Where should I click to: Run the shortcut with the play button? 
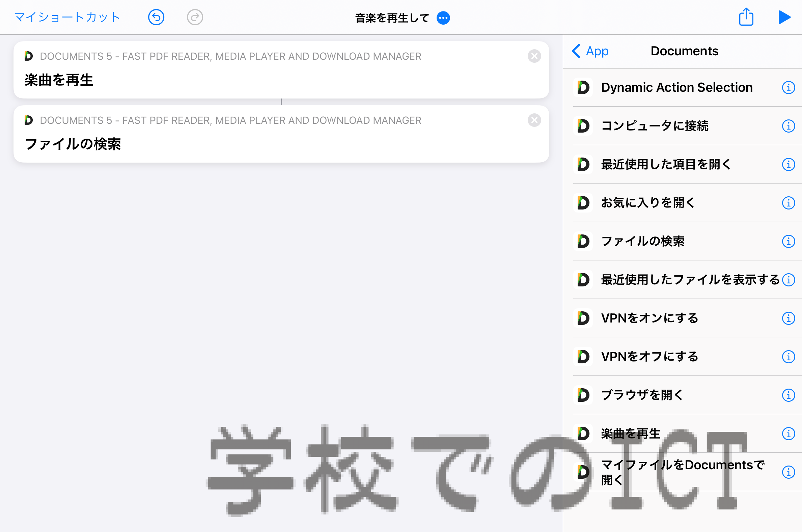tap(784, 17)
